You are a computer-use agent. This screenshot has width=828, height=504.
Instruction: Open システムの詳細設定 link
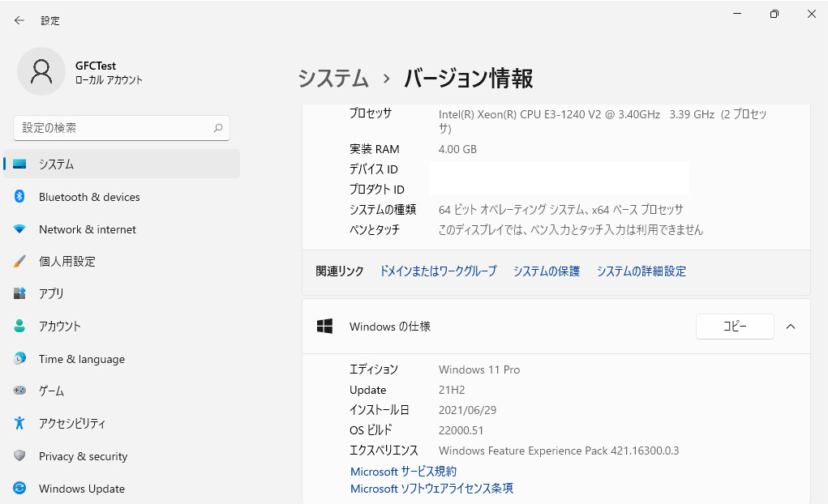point(641,271)
